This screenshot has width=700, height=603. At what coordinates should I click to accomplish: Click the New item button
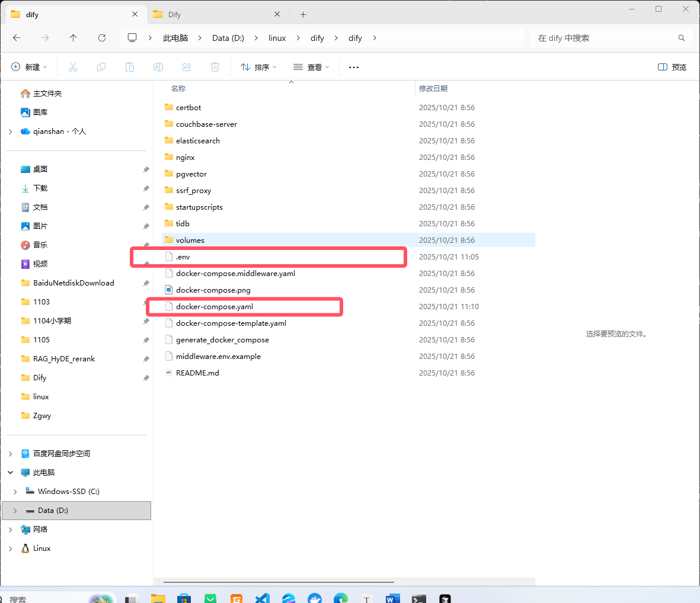[x=29, y=67]
